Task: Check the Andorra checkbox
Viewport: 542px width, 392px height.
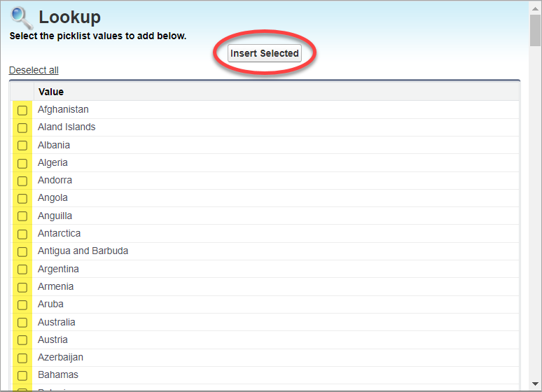Action: pos(22,181)
